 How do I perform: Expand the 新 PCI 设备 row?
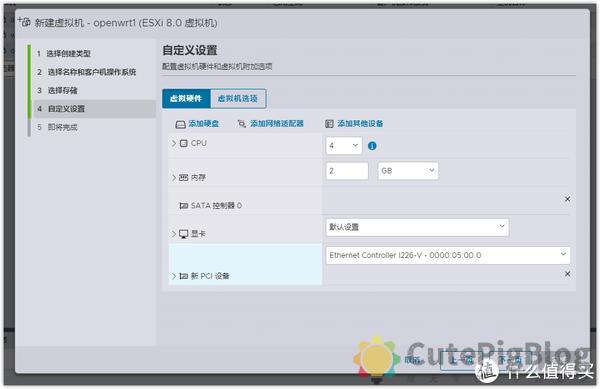pyautogui.click(x=174, y=276)
